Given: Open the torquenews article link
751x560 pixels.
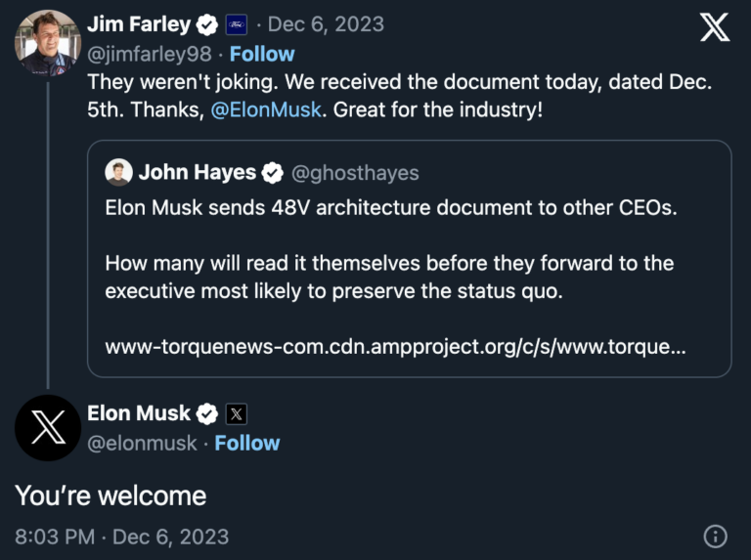Looking at the screenshot, I should (395, 347).
